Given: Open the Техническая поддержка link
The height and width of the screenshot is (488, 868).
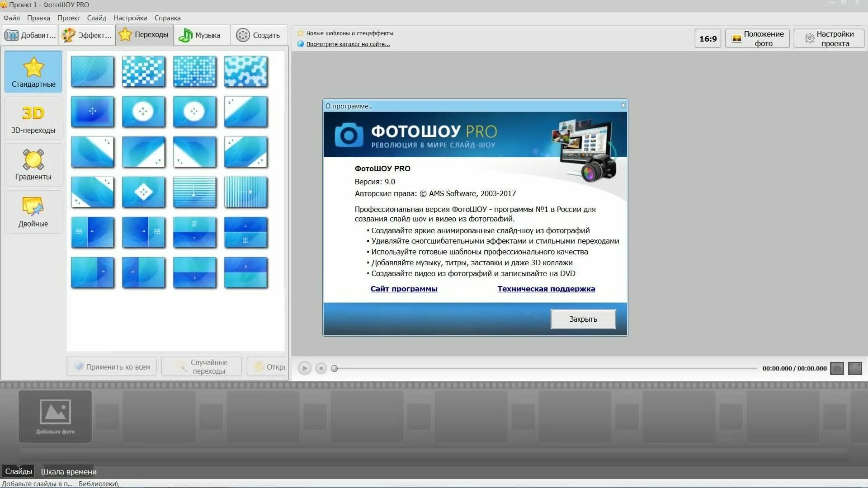Looking at the screenshot, I should (546, 289).
